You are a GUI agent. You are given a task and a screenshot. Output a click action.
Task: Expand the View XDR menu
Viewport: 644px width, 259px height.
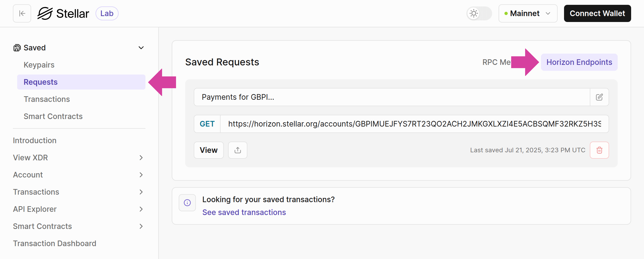tap(141, 158)
